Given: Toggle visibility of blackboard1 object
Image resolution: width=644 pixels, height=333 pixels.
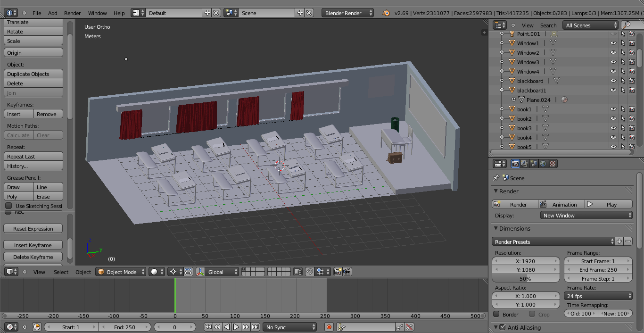Looking at the screenshot, I should pos(613,90).
